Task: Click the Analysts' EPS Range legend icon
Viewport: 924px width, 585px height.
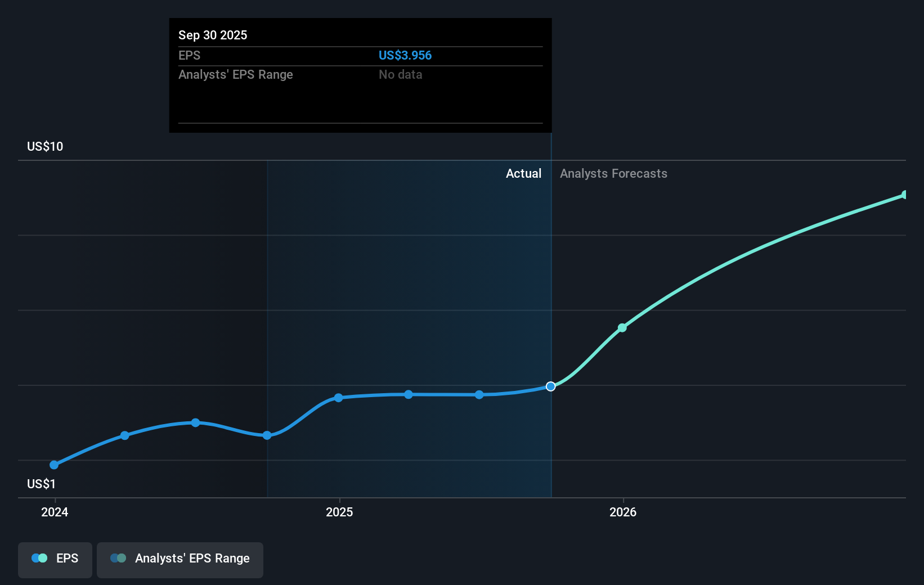Action: [118, 558]
